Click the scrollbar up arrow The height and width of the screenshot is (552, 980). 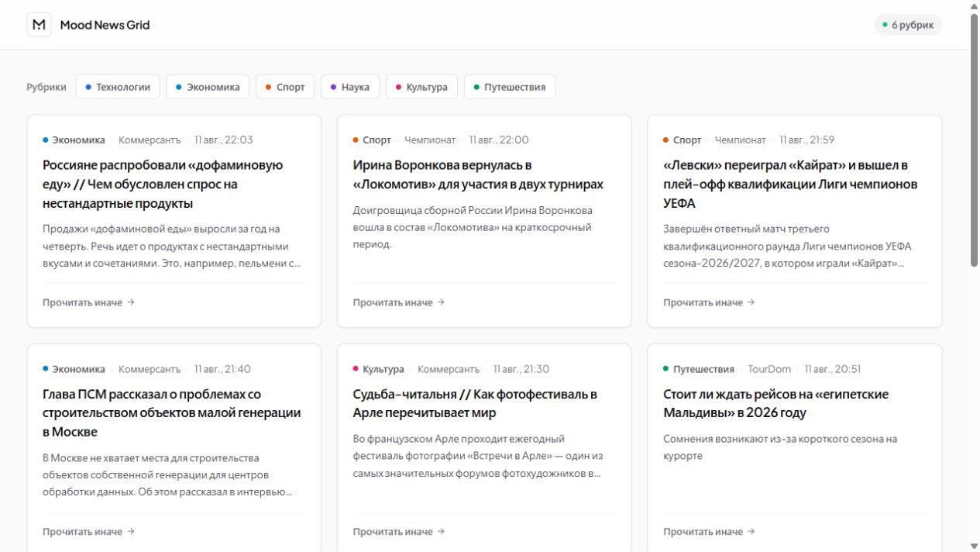[975, 5]
